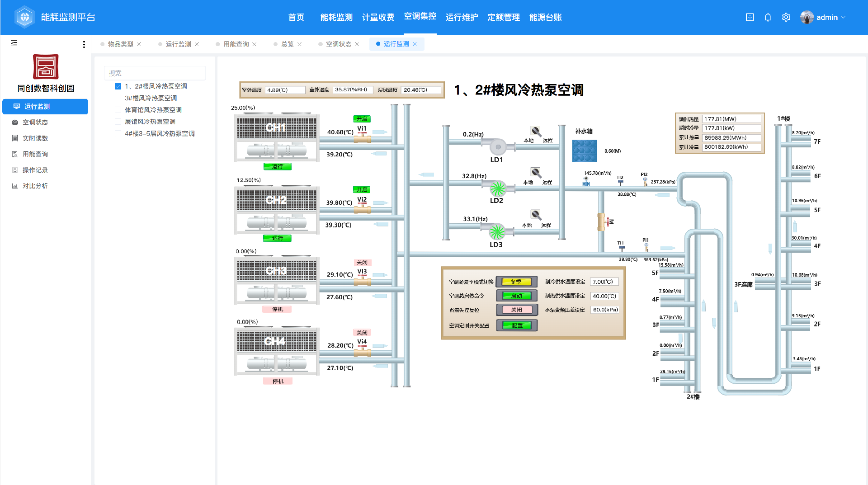Click the notification bell icon
Image resolution: width=868 pixels, height=485 pixels.
coord(768,17)
